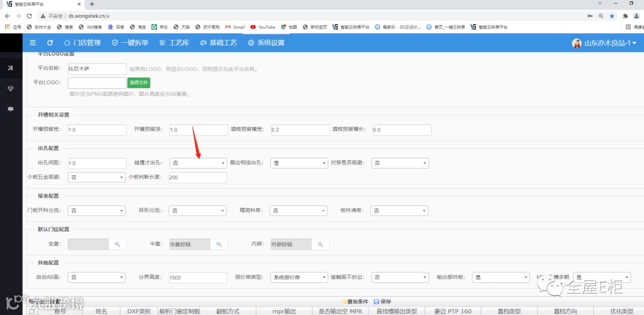The image size is (644, 315).
Task: Click the extensions puzzle icon
Action: coord(626,16)
